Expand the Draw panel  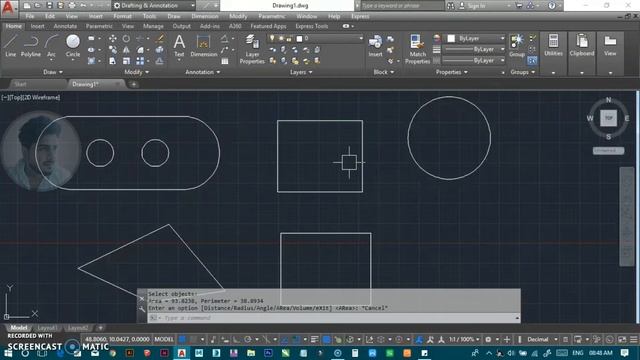click(x=53, y=72)
